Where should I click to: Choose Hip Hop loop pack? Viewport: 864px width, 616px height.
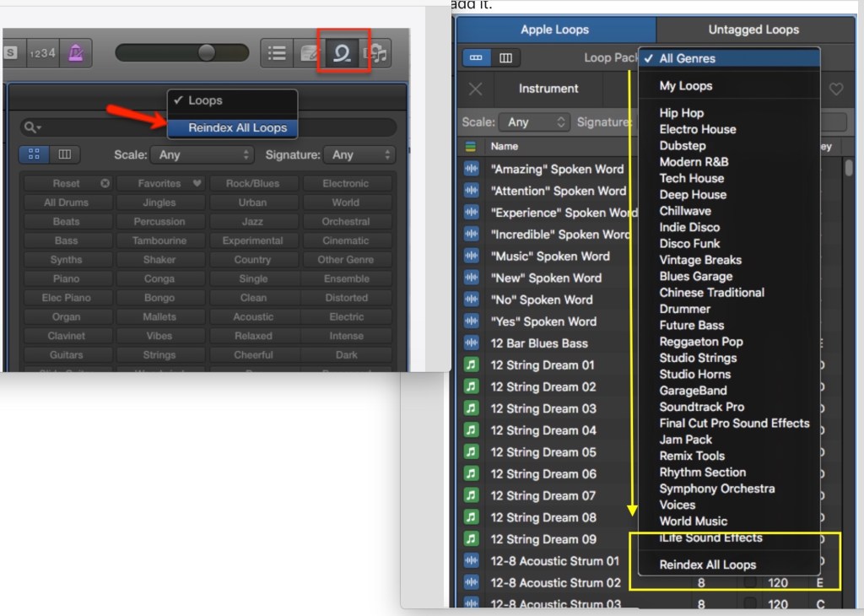[729, 113]
